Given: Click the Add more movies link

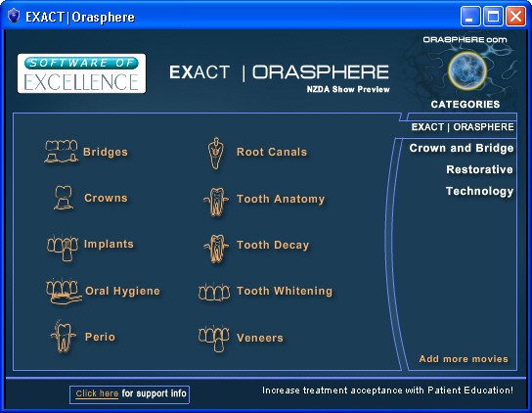Looking at the screenshot, I should [x=464, y=358].
